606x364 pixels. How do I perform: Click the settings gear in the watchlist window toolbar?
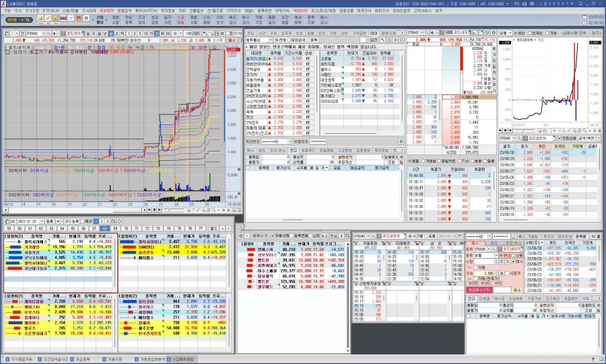[x=241, y=236]
